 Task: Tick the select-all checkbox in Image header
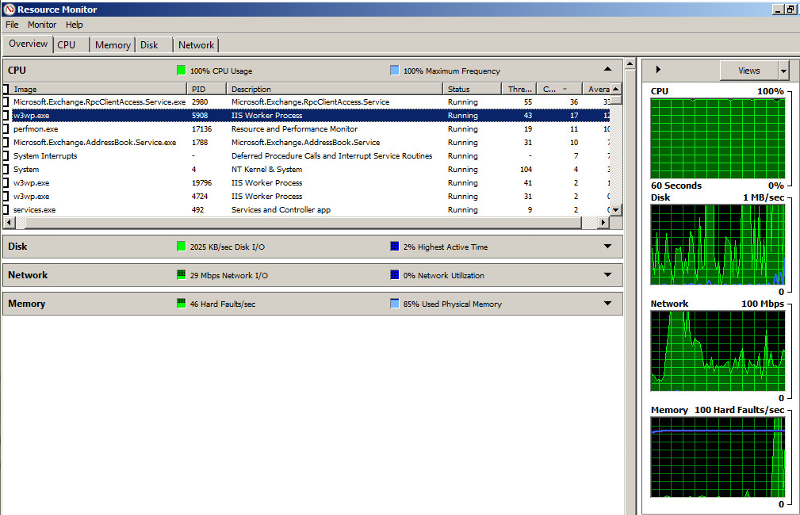6,89
